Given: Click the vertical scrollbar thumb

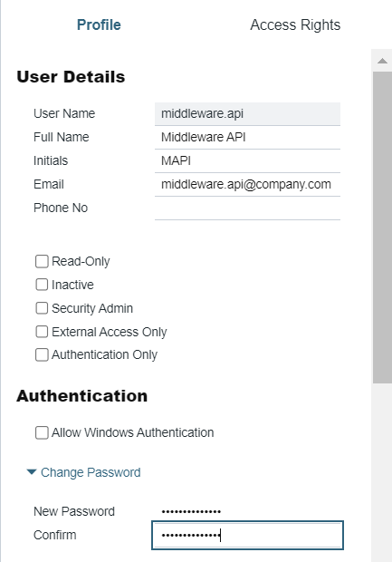Looking at the screenshot, I should point(382,228).
